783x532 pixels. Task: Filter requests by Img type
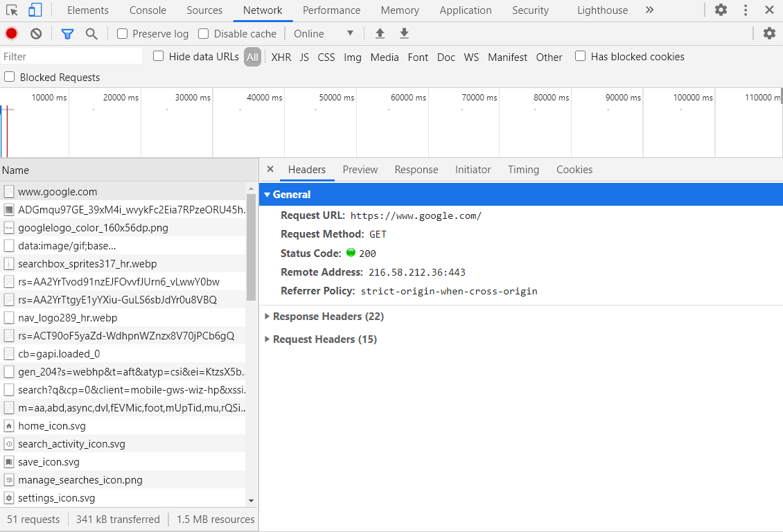pos(353,57)
